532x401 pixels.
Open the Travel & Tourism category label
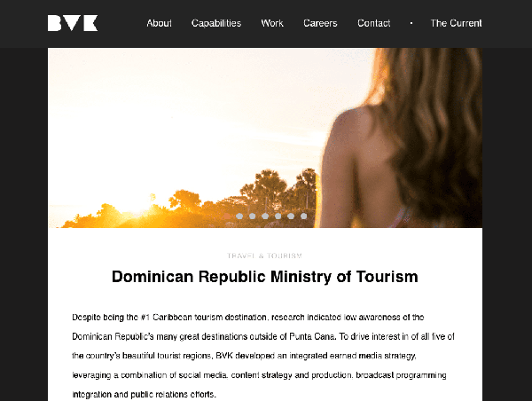[x=264, y=256]
